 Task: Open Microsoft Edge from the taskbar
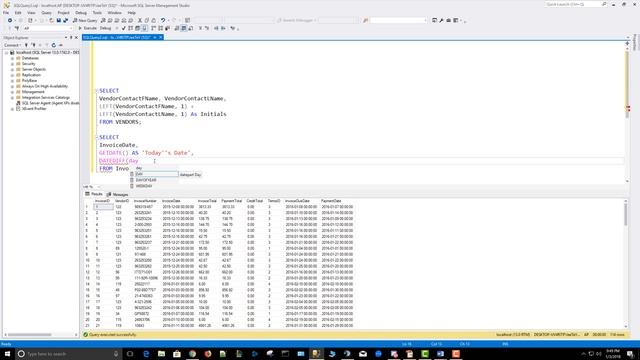click(146, 353)
